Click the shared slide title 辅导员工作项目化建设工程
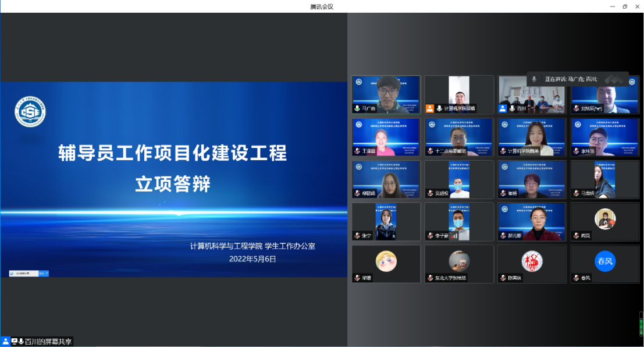644x347 pixels. coord(173,153)
